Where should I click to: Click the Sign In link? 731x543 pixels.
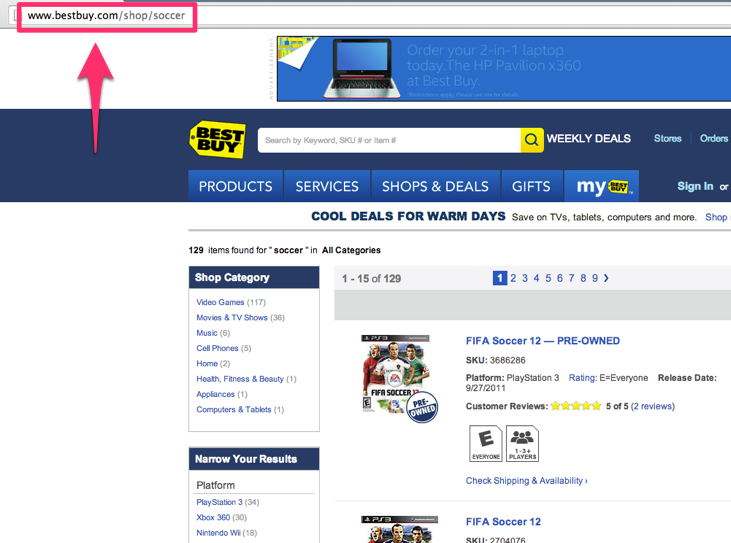click(x=695, y=186)
